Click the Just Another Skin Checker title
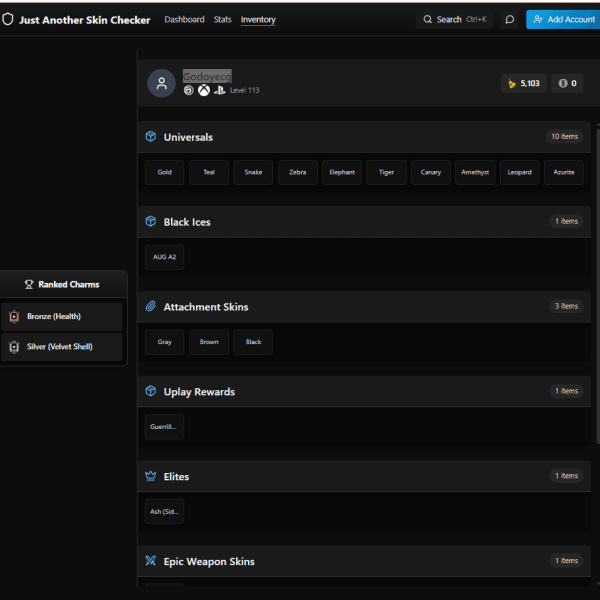The image size is (600, 600). [x=85, y=20]
